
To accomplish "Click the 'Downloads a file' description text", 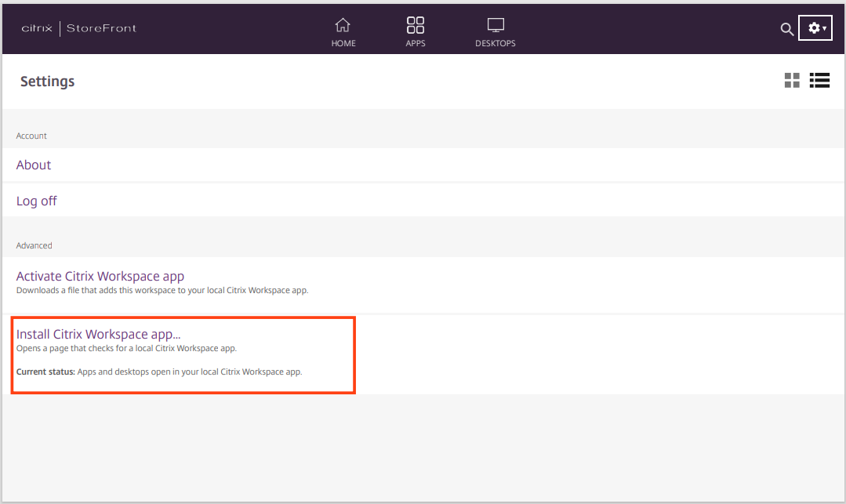I will tap(162, 290).
